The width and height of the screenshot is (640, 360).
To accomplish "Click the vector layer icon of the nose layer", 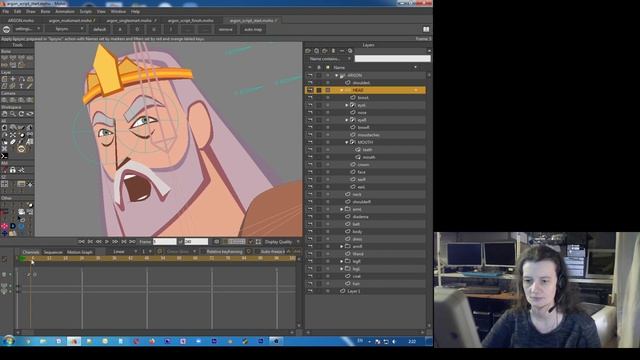I will point(353,112).
